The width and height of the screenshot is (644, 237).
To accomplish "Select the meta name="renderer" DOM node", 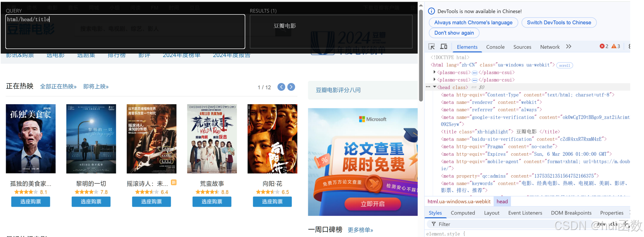I will click(491, 102).
